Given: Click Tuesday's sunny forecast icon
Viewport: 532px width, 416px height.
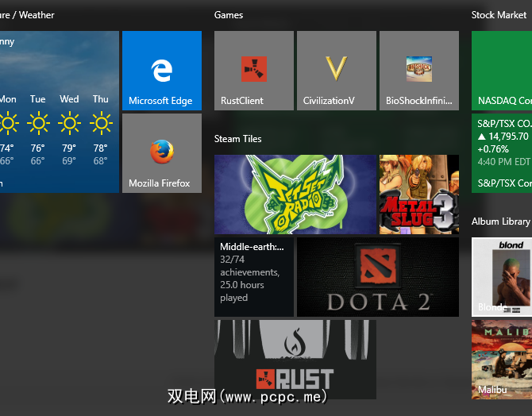Looking at the screenshot, I should (x=38, y=122).
